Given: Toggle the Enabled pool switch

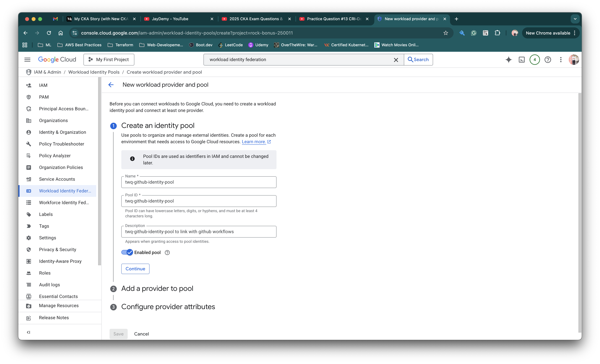Looking at the screenshot, I should (127, 252).
